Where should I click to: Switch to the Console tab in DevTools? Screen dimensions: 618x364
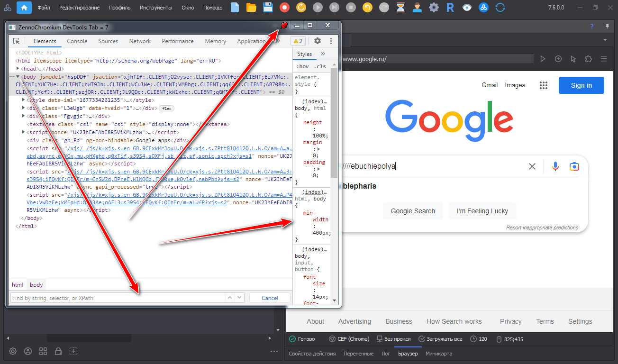point(77,41)
